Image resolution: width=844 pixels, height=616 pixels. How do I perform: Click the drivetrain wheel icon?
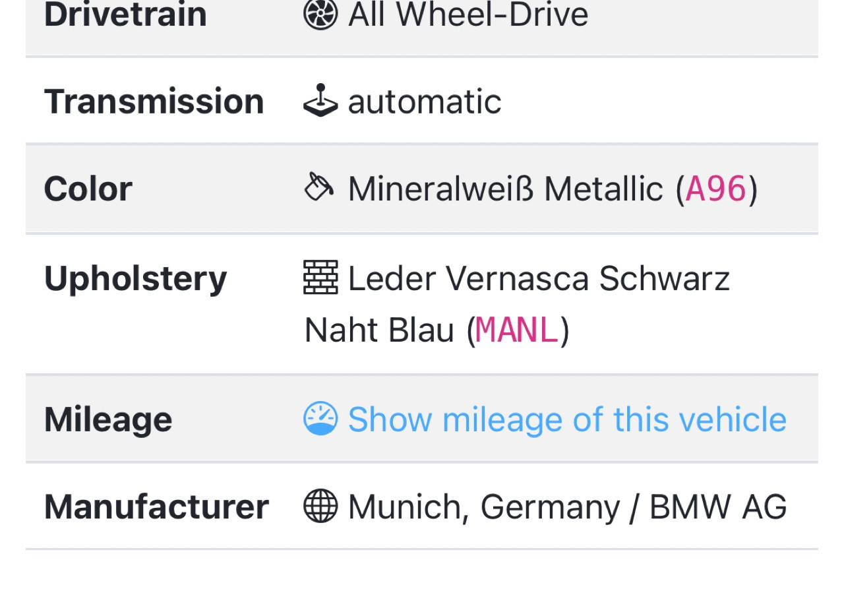point(320,15)
